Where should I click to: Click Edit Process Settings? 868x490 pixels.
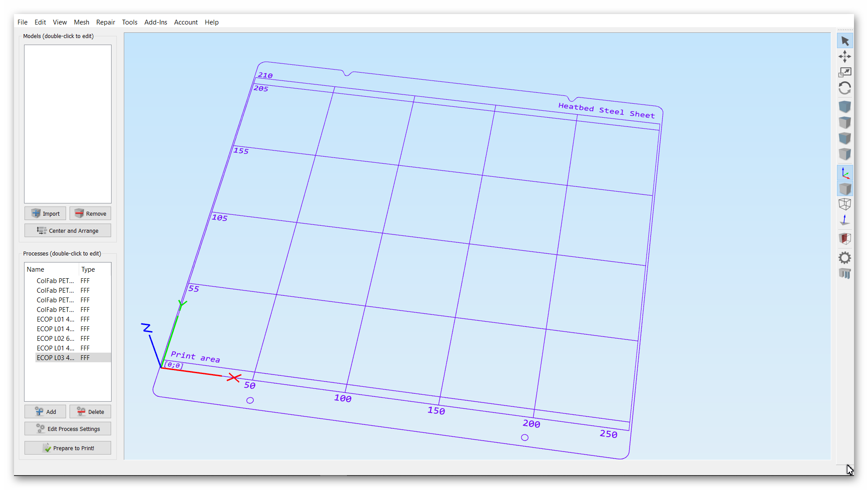[x=68, y=429]
